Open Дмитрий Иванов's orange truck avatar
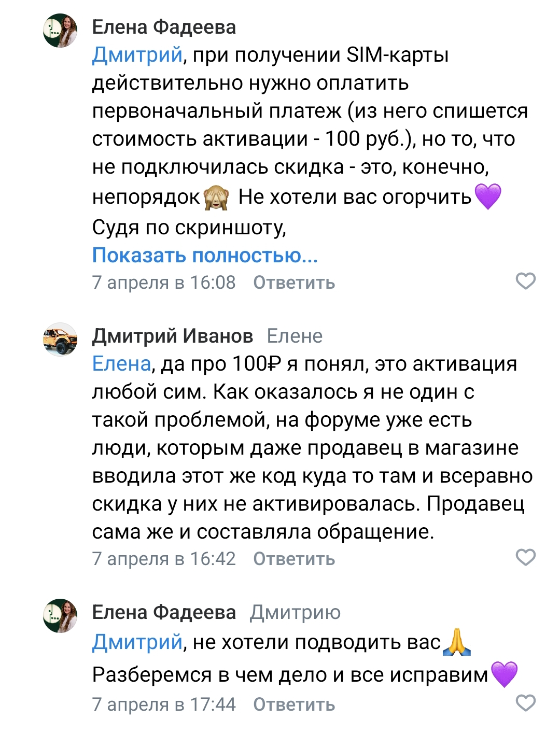The image size is (560, 733). click(60, 339)
